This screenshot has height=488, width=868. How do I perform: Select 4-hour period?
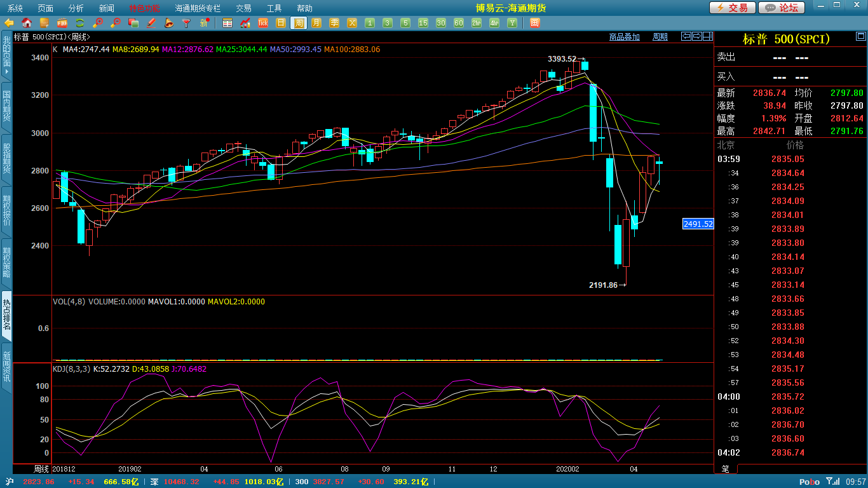click(494, 23)
